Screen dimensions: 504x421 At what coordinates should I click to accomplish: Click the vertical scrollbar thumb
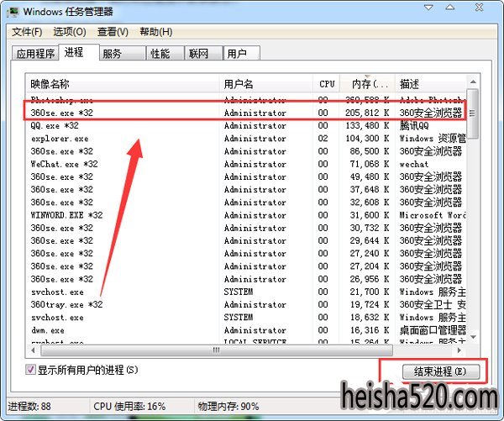tap(472, 113)
